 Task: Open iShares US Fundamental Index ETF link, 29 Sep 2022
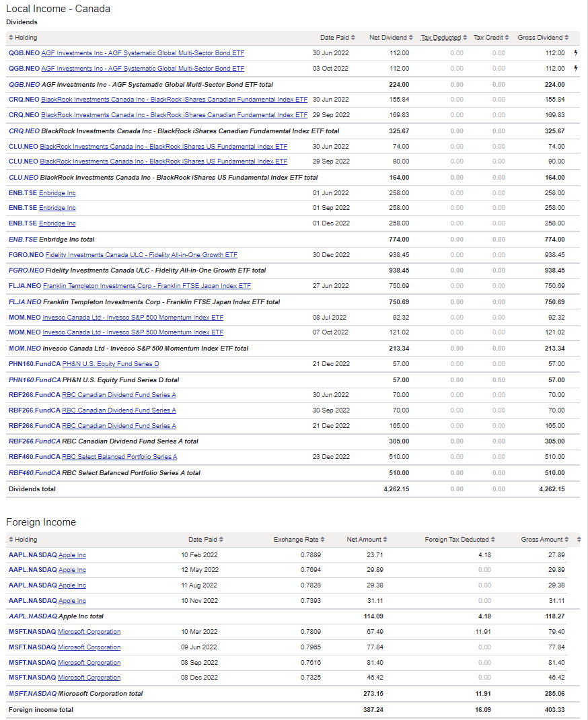(163, 161)
